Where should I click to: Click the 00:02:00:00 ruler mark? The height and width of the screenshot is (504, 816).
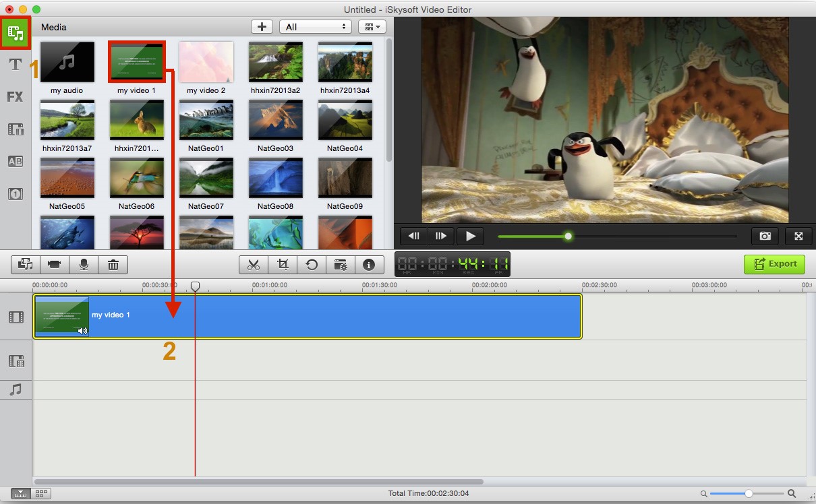click(490, 285)
